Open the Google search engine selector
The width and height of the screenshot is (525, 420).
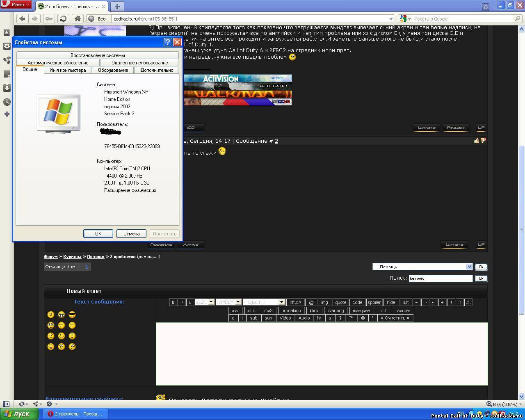(405, 19)
